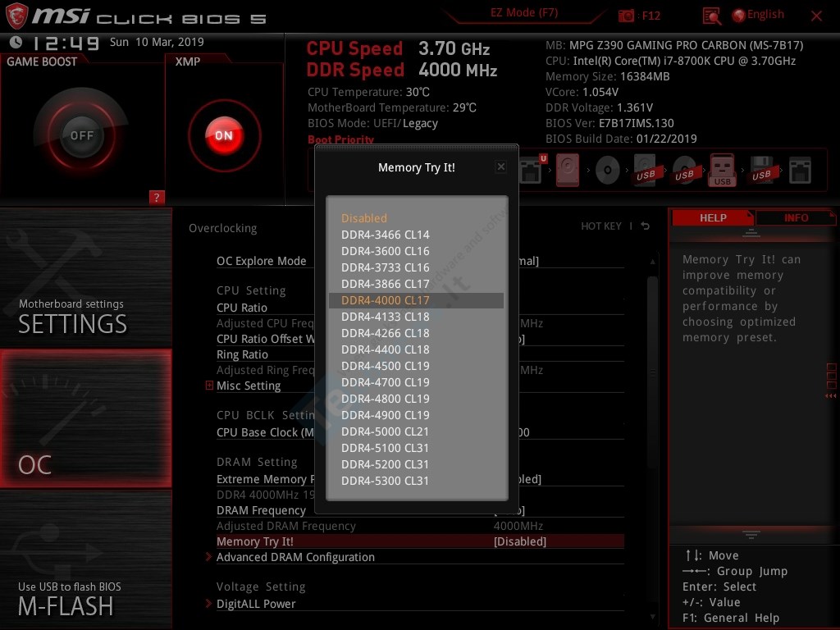The height and width of the screenshot is (630, 840).
Task: Select the optical disc boot device icon
Action: click(x=607, y=171)
